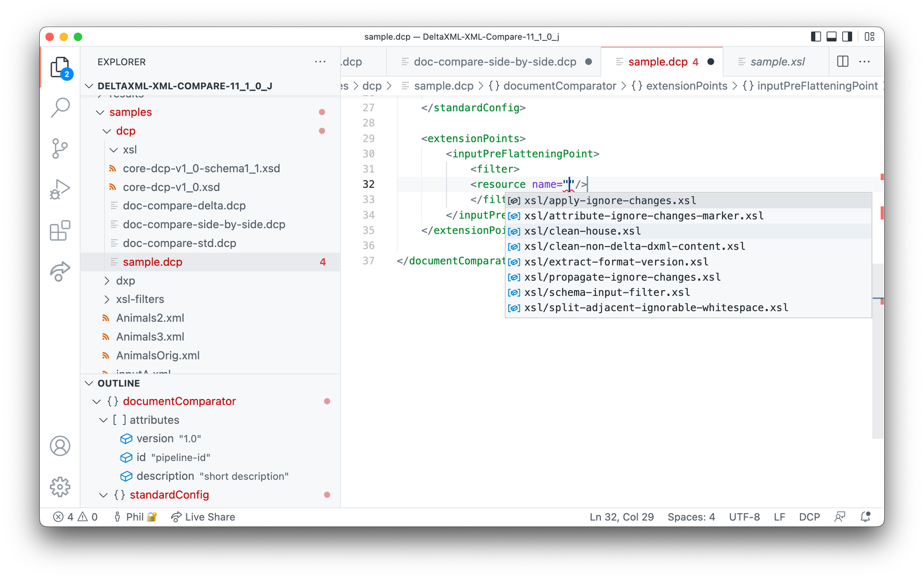Click the Accounts icon in the activity bar
924x579 pixels.
pos(60,445)
